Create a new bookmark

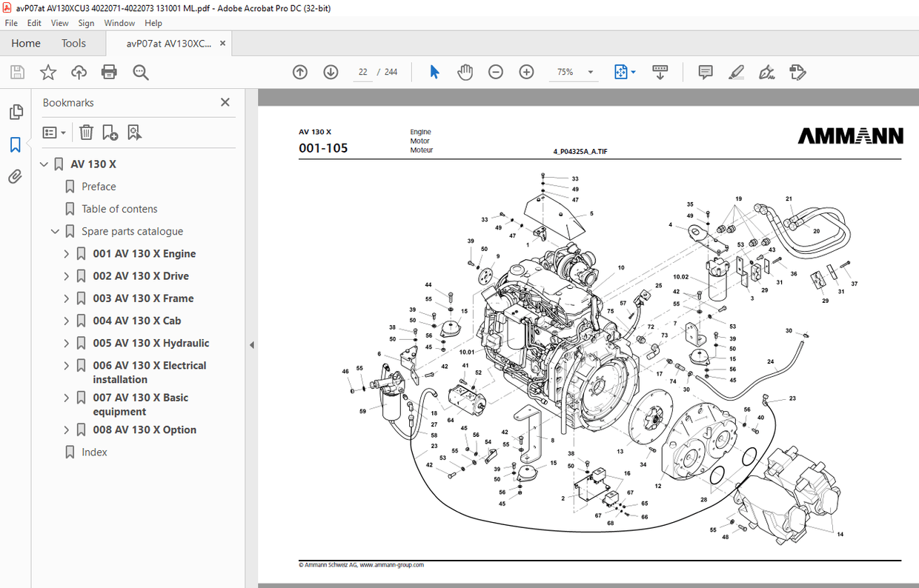110,132
